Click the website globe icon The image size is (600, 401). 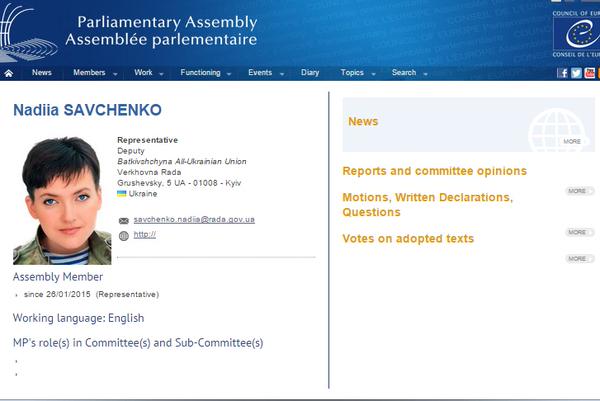[124, 236]
